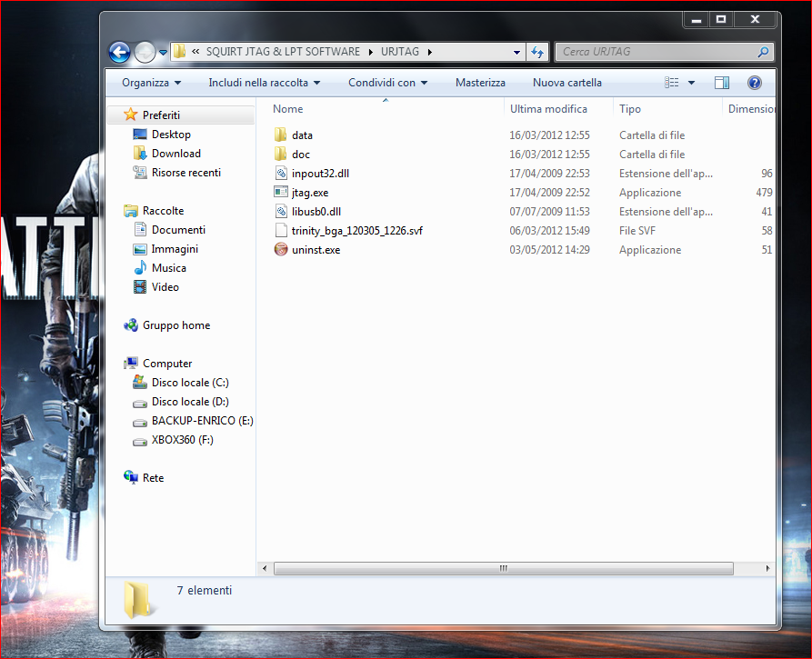This screenshot has width=812, height=659.
Task: Open Disco locale (C:)
Action: (x=190, y=383)
